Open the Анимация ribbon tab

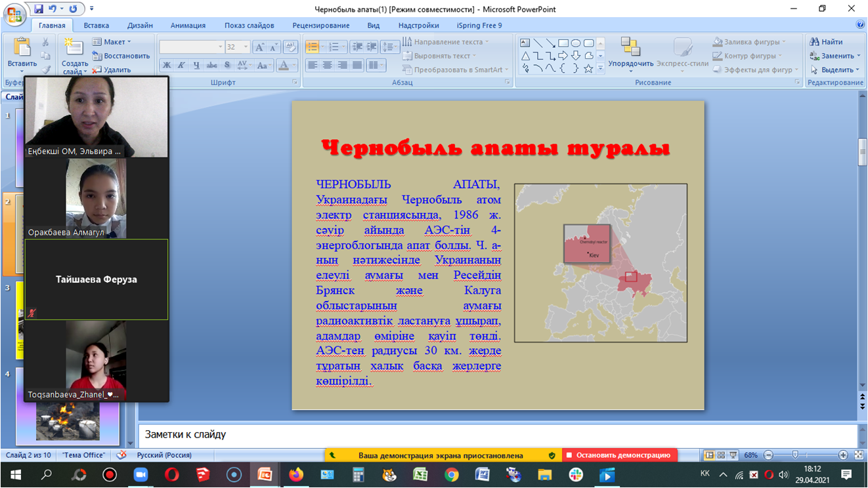188,26
